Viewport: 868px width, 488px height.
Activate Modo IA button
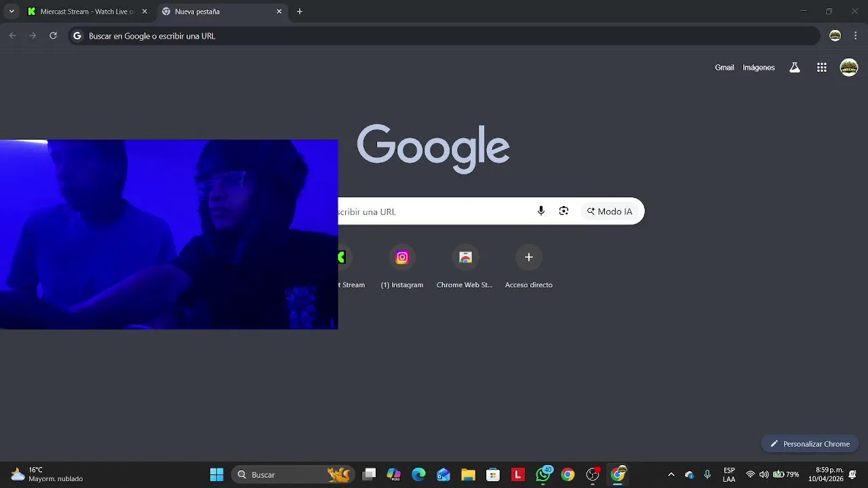click(610, 211)
